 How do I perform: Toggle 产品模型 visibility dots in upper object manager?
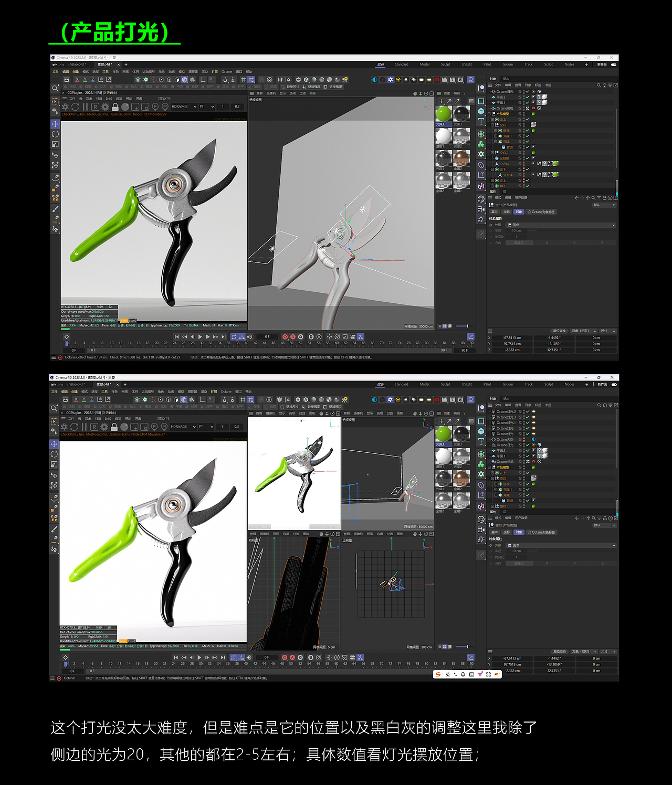click(523, 114)
